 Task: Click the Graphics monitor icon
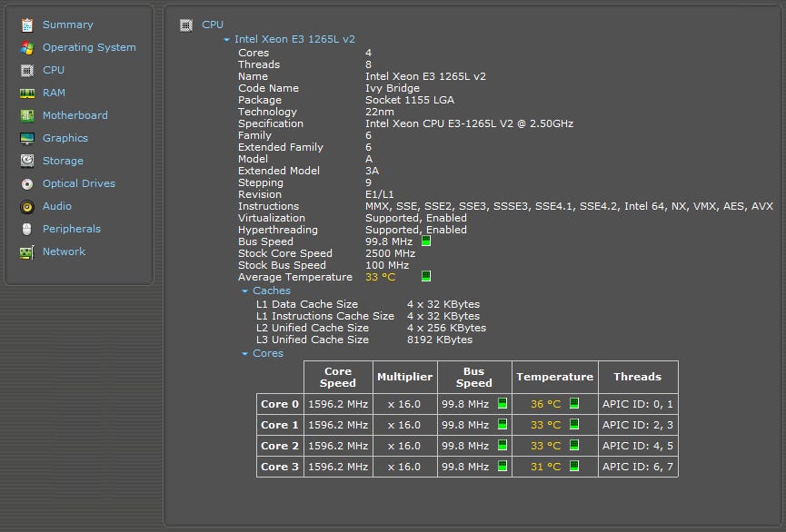pos(26,138)
